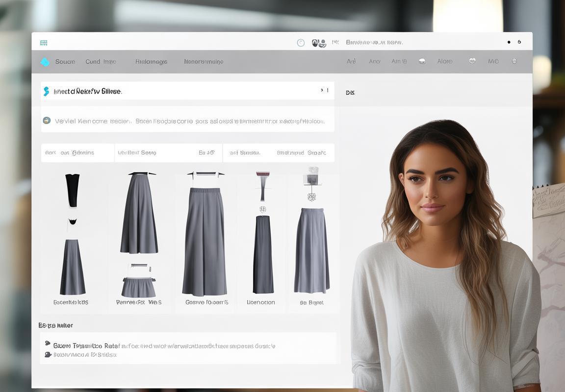Click the round avatar icon beside "Ve'viel Kein"
The width and height of the screenshot is (565, 392).
point(47,121)
